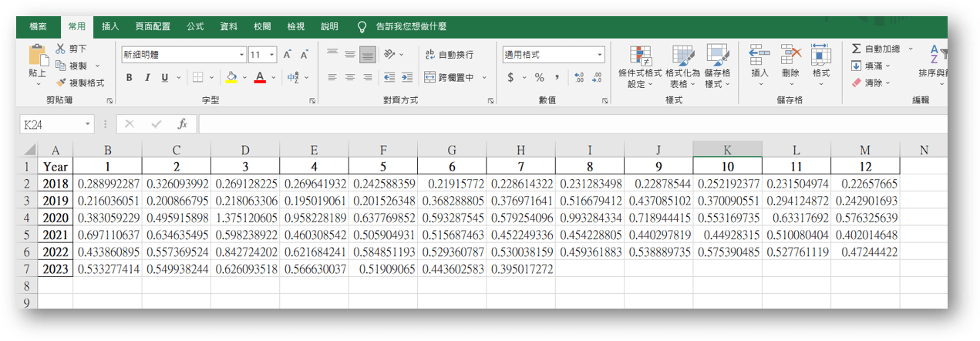Toggle italic formatting with the I button

point(147,77)
